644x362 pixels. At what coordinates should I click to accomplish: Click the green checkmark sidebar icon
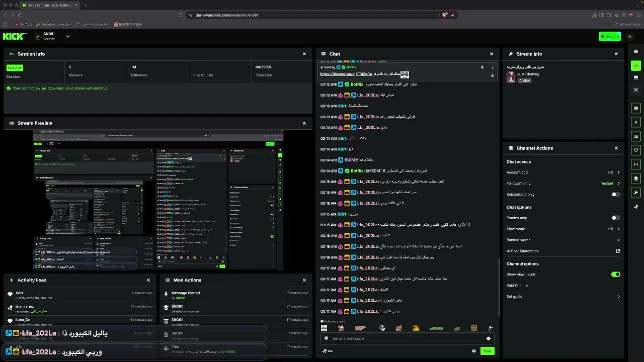tap(636, 66)
